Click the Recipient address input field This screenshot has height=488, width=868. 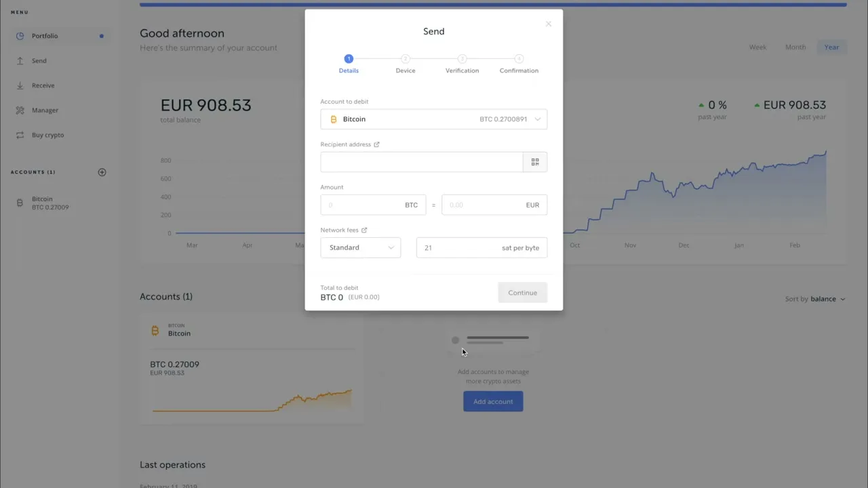click(421, 162)
